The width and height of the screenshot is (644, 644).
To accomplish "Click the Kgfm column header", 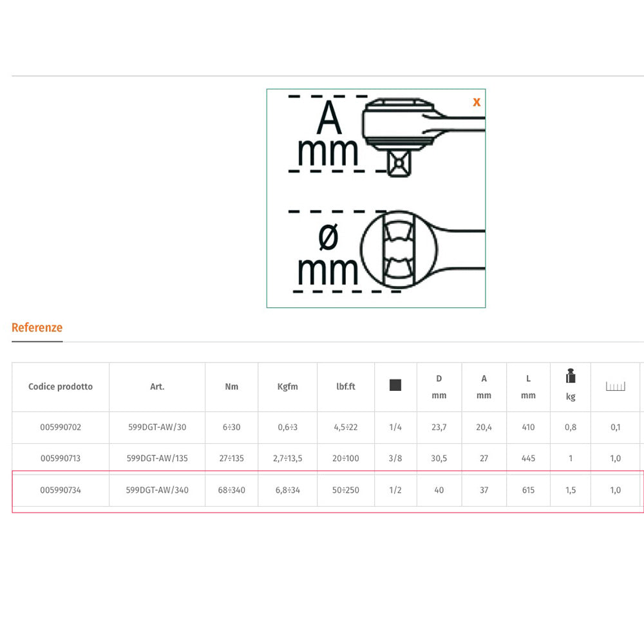I will click(x=287, y=386).
